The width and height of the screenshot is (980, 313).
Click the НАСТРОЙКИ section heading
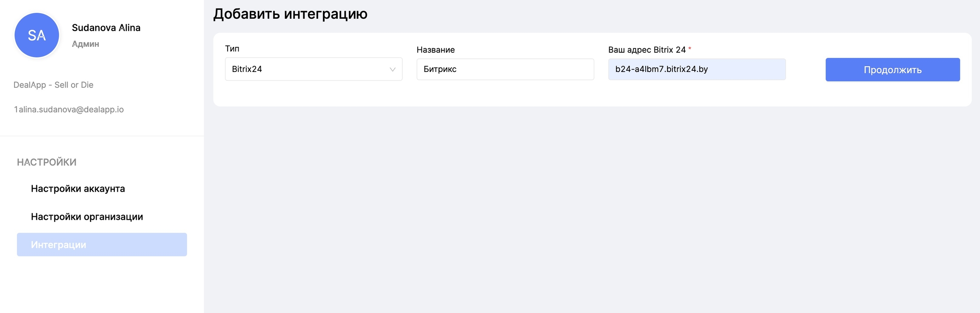pos(47,162)
